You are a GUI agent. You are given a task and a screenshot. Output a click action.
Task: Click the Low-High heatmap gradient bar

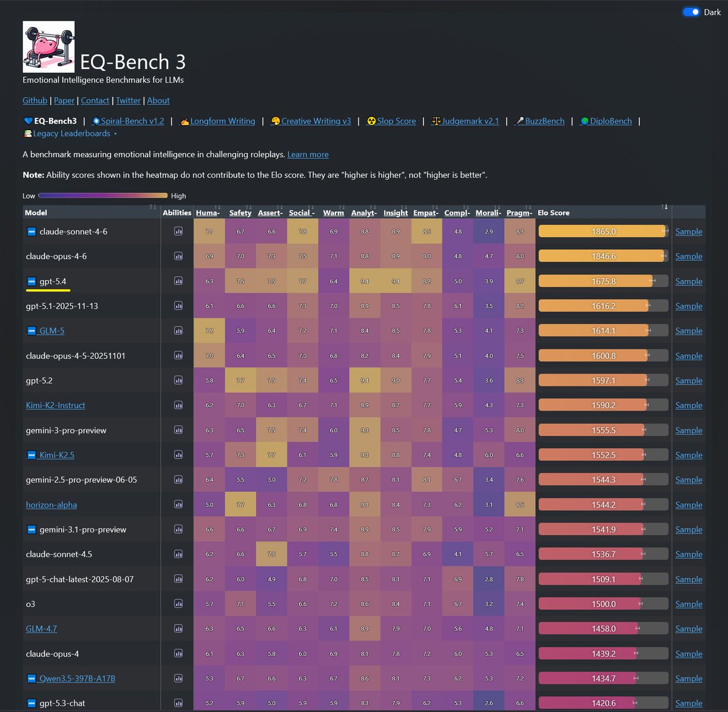(x=103, y=195)
